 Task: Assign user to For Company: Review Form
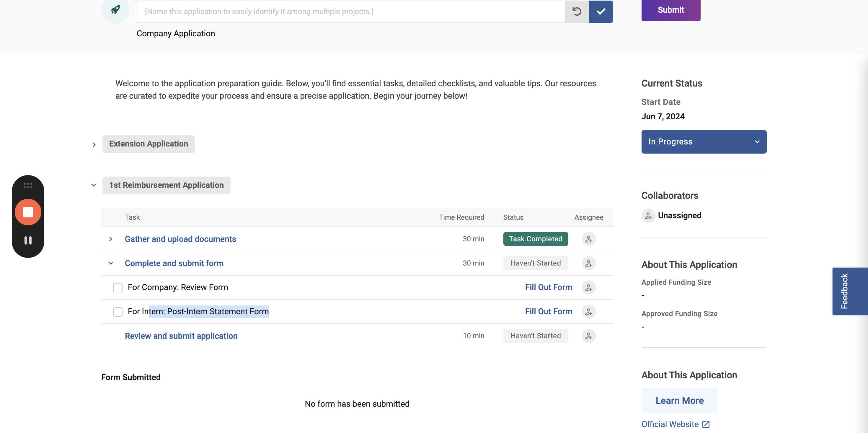point(589,288)
